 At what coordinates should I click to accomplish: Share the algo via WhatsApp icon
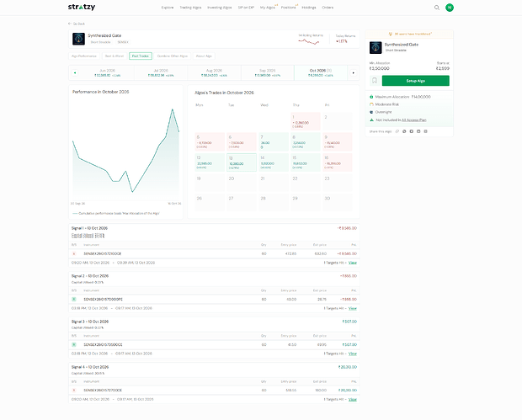coord(404,131)
